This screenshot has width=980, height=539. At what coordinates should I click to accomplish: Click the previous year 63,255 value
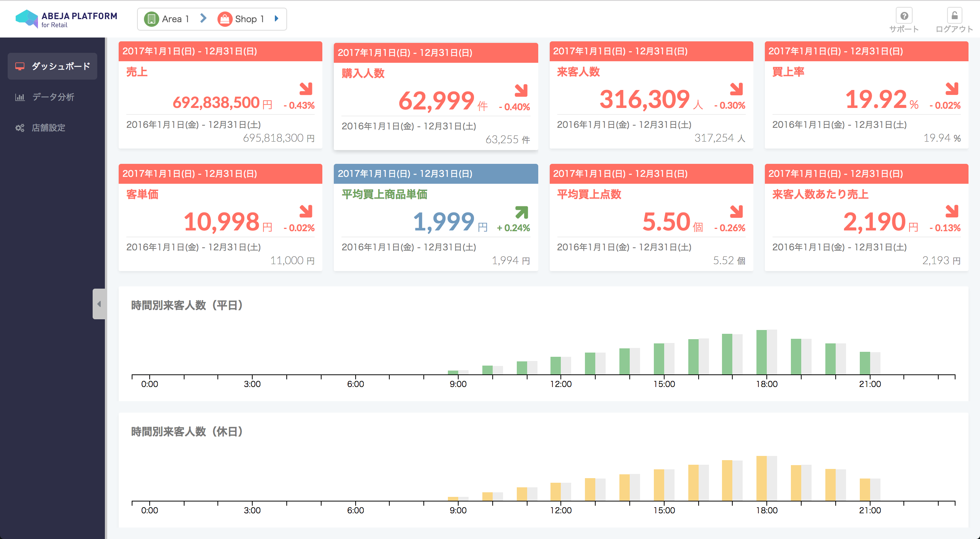pos(502,139)
